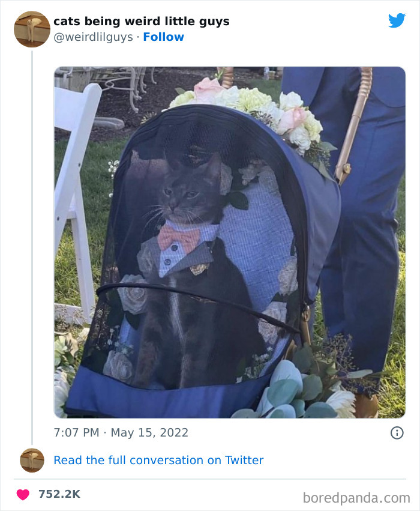Open the 7:07 PM timestamp link
Viewport: 420px width, 511px height.
pos(77,432)
